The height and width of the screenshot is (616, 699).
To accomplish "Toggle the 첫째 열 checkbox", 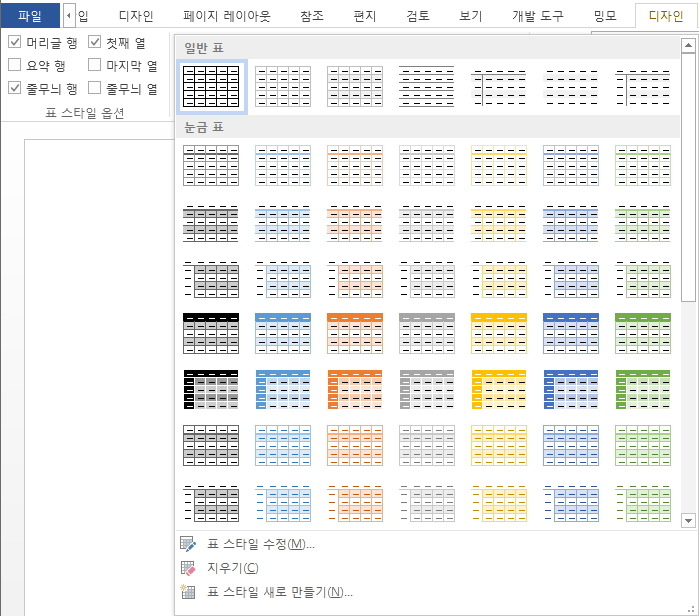I will click(x=95, y=42).
